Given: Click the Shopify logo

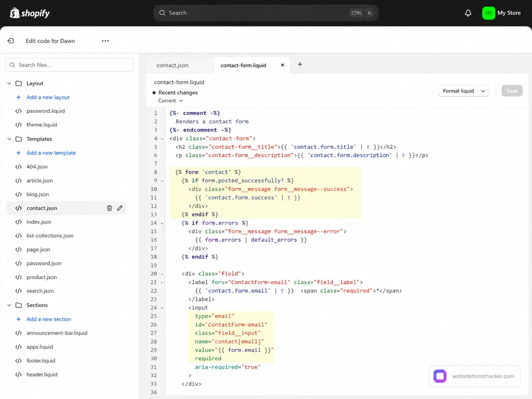Looking at the screenshot, I should pyautogui.click(x=30, y=13).
